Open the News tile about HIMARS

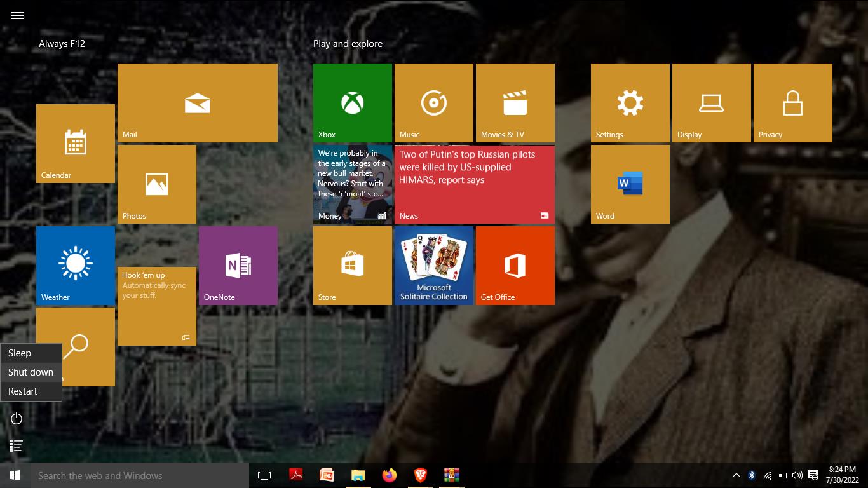coord(475,184)
